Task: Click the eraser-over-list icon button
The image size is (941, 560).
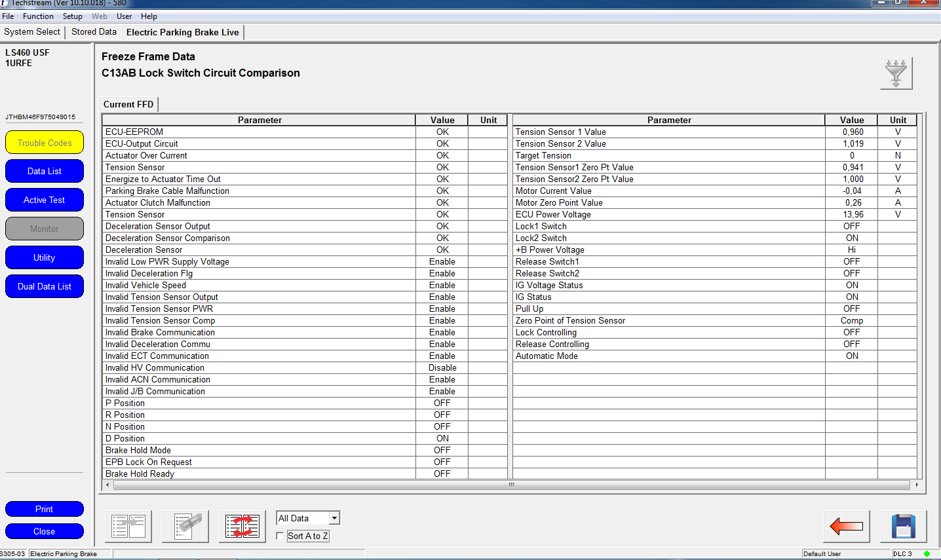Action: click(x=185, y=527)
